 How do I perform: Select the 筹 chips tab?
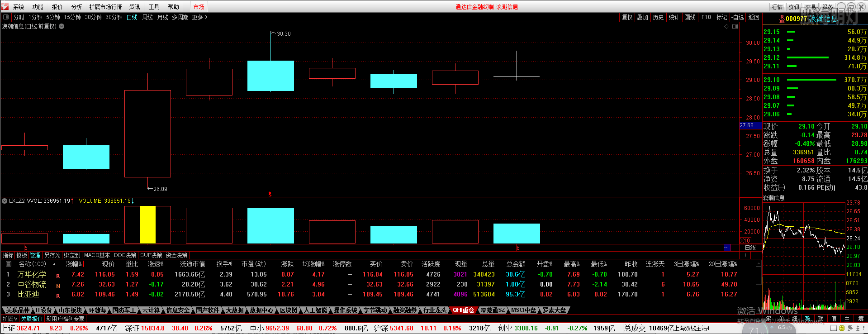pos(861,319)
